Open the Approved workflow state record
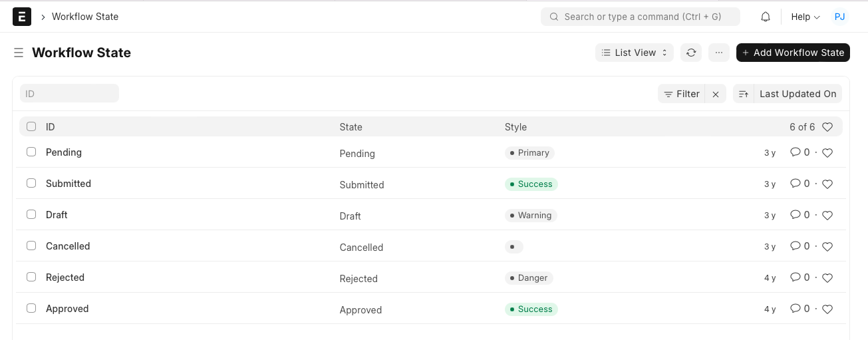Screen dimensions: 868x340 [x=67, y=309]
